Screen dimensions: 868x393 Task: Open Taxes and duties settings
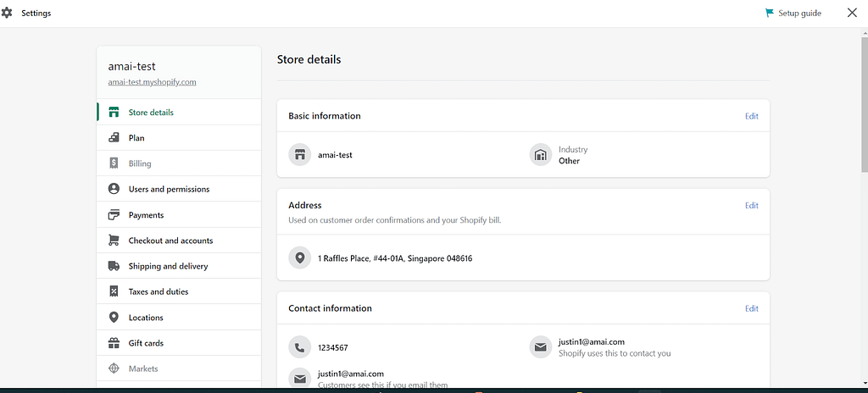point(179,291)
